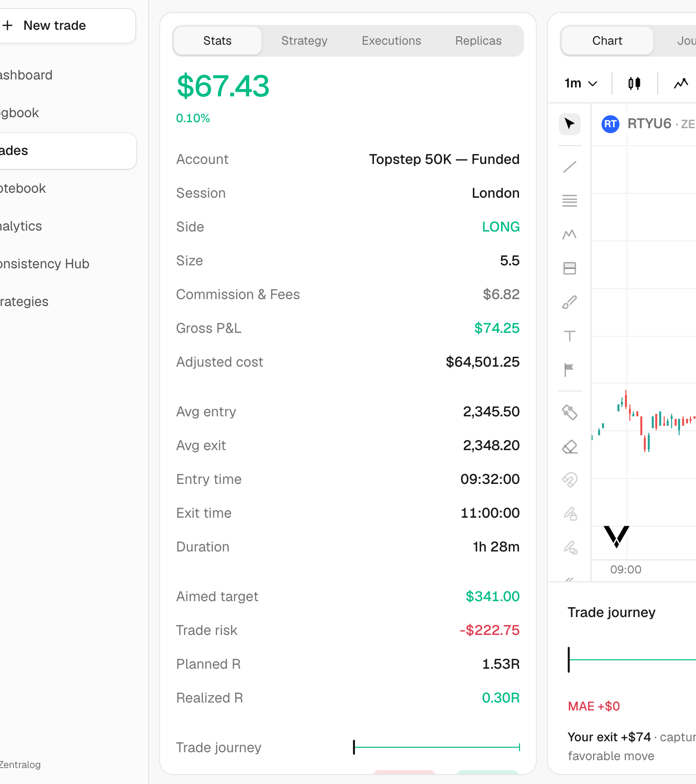Switch to the Stats tab
The height and width of the screenshot is (784, 696).
[x=217, y=41]
